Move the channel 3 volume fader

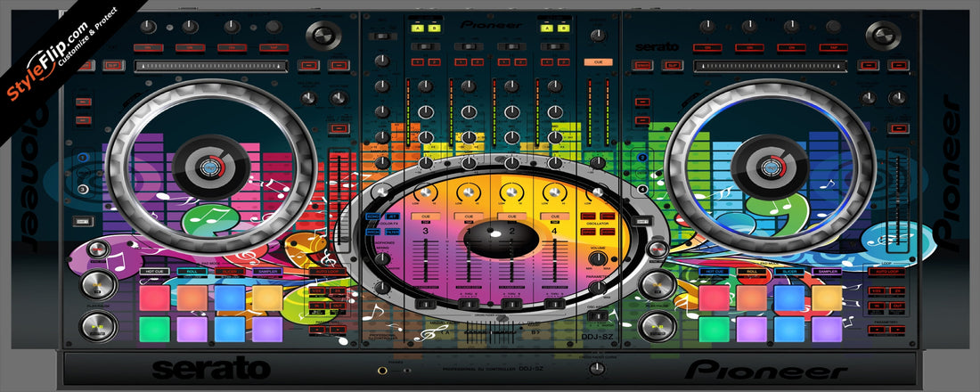(x=426, y=259)
